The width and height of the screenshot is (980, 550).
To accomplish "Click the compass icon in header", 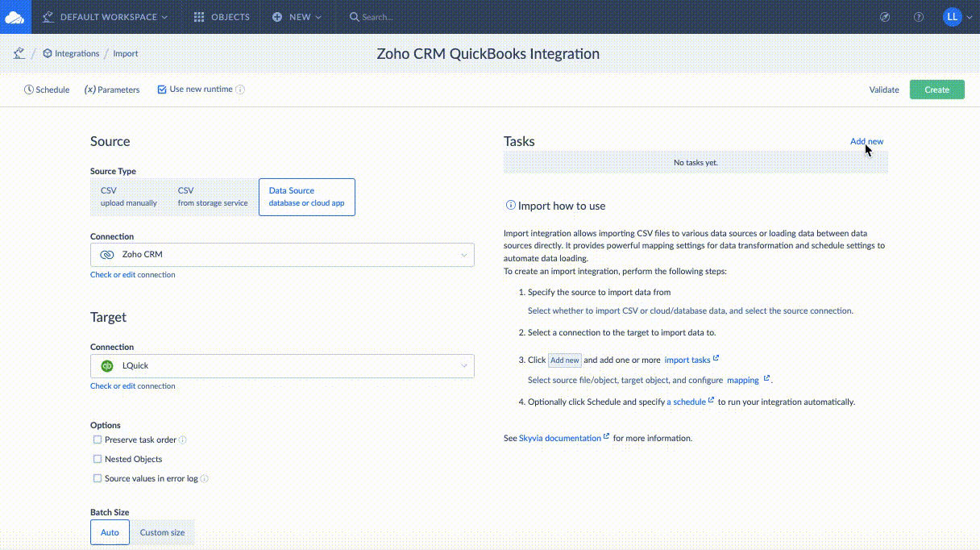I will (x=885, y=17).
